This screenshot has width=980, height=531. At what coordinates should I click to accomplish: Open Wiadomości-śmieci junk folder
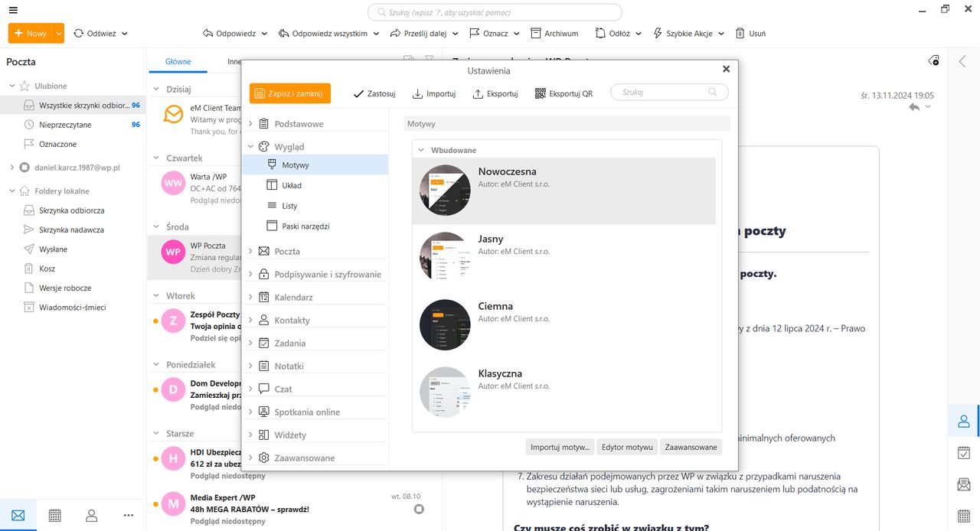(74, 308)
